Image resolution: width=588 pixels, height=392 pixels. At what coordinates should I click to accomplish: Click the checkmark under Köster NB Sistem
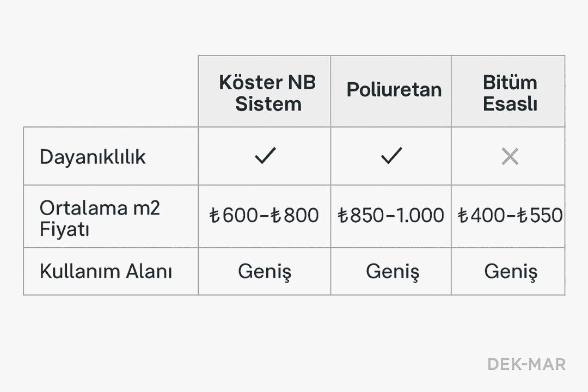[x=265, y=156]
